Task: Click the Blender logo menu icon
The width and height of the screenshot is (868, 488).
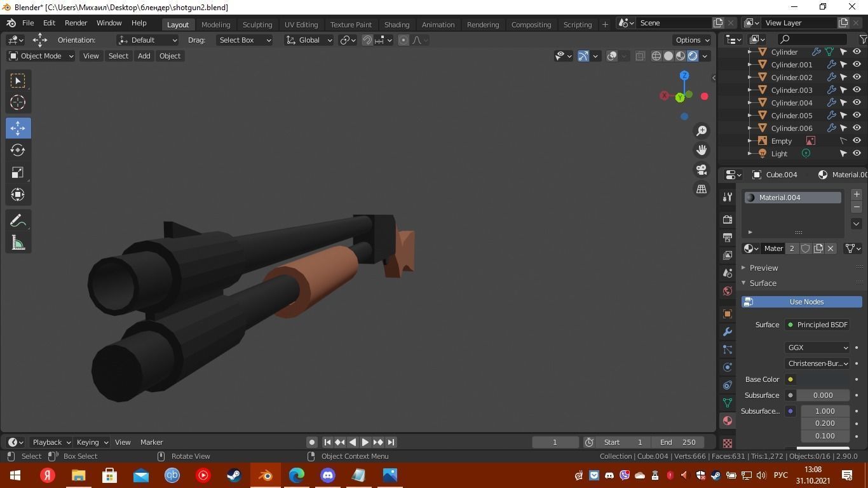Action: coord(11,23)
